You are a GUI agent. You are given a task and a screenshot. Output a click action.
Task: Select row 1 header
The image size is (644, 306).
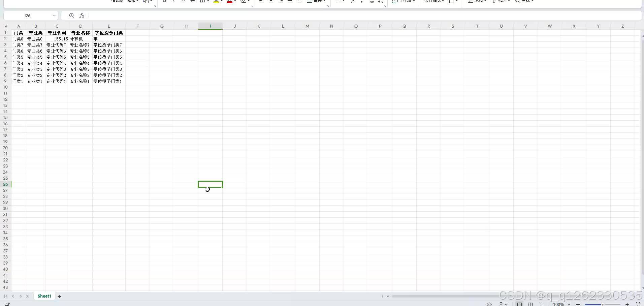coord(5,33)
